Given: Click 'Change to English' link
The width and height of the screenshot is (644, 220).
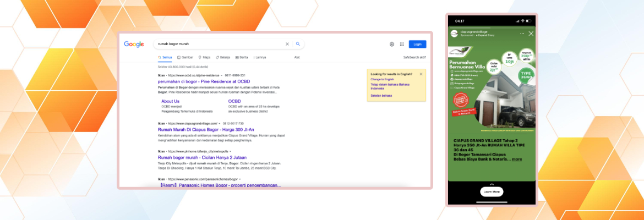Looking at the screenshot, I should click(x=383, y=79).
